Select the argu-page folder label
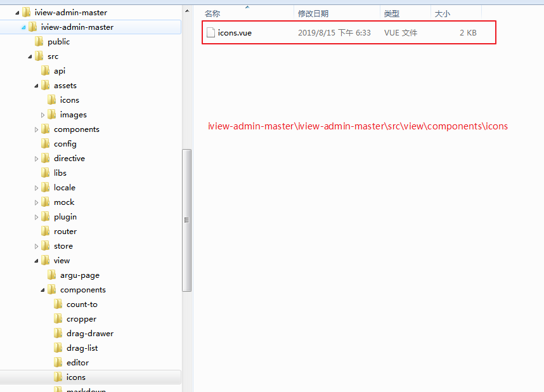The height and width of the screenshot is (392, 544). point(80,275)
